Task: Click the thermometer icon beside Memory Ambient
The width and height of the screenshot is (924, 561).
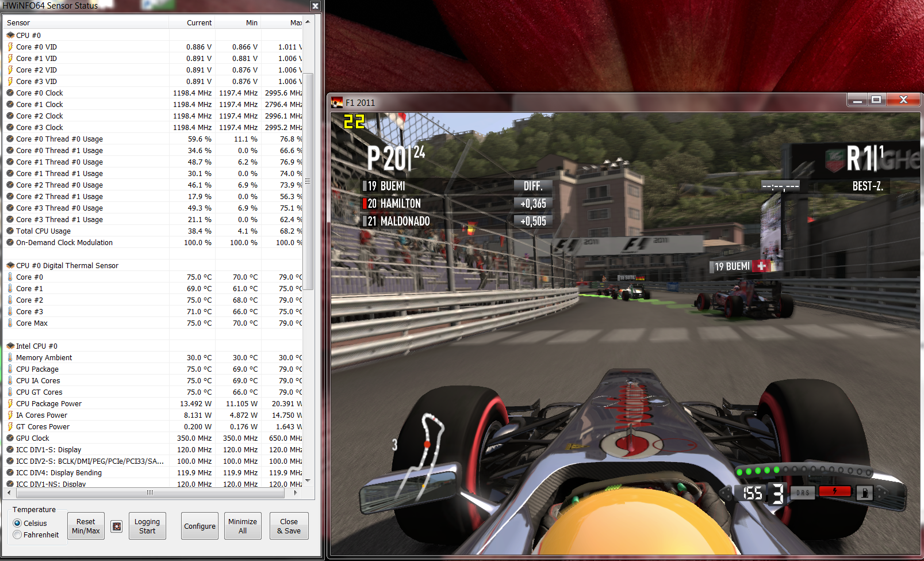Action: [10, 357]
